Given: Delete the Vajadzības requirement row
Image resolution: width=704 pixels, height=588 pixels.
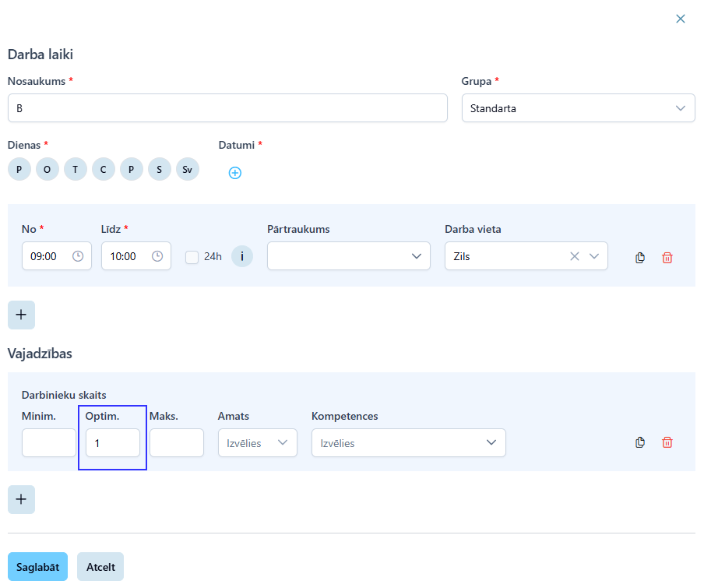Looking at the screenshot, I should (667, 442).
